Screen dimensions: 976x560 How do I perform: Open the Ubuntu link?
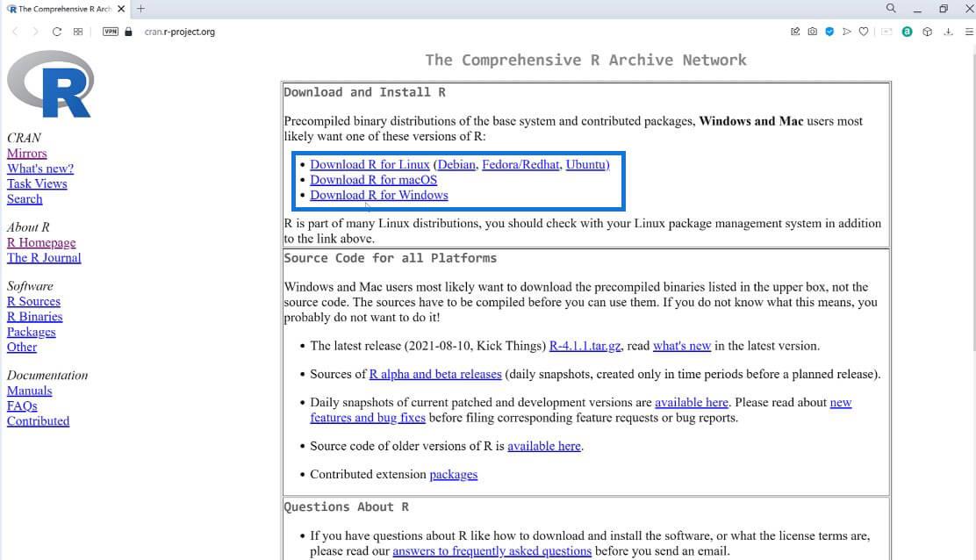[585, 164]
